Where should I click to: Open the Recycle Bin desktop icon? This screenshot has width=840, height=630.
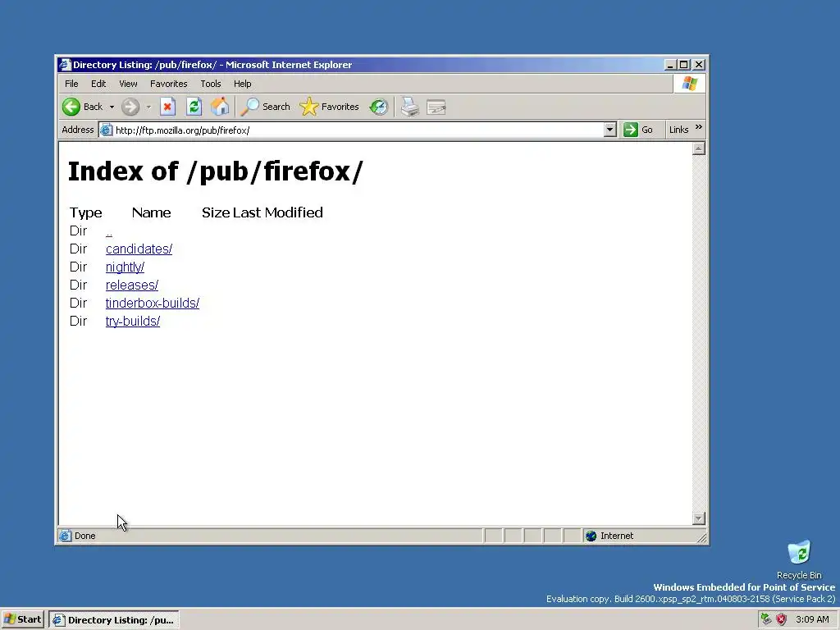pyautogui.click(x=799, y=559)
